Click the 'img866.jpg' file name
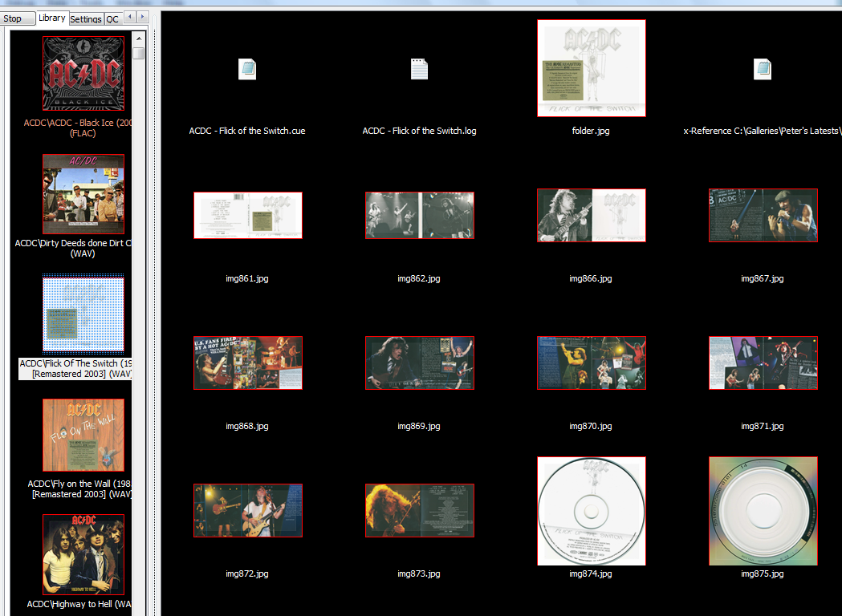The height and width of the screenshot is (616, 842). 591,278
